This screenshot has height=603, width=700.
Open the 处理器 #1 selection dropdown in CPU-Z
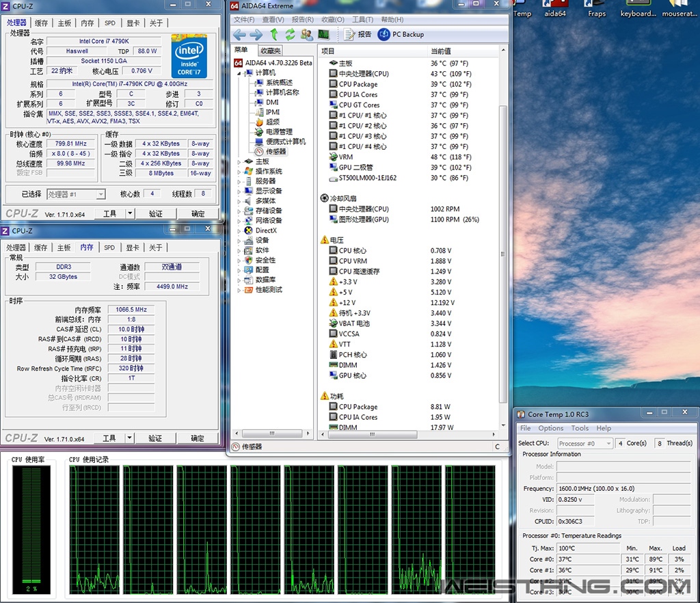coord(76,194)
